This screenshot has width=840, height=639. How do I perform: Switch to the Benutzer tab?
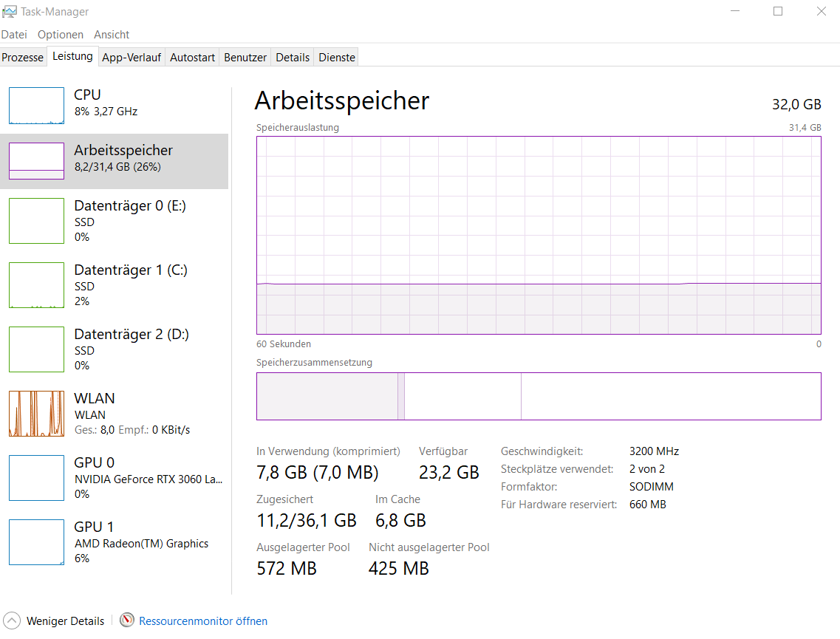245,58
